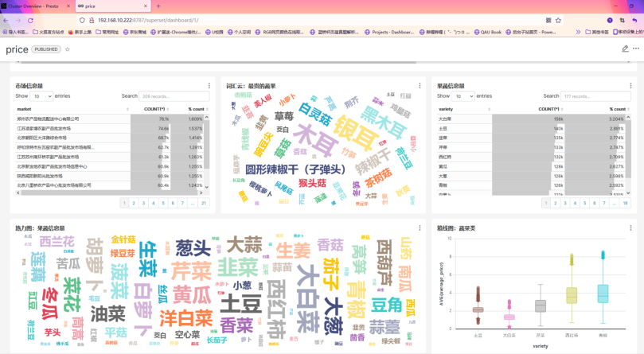Click the edit dashboard pencil icon
The height and width of the screenshot is (354, 644).
[625, 49]
